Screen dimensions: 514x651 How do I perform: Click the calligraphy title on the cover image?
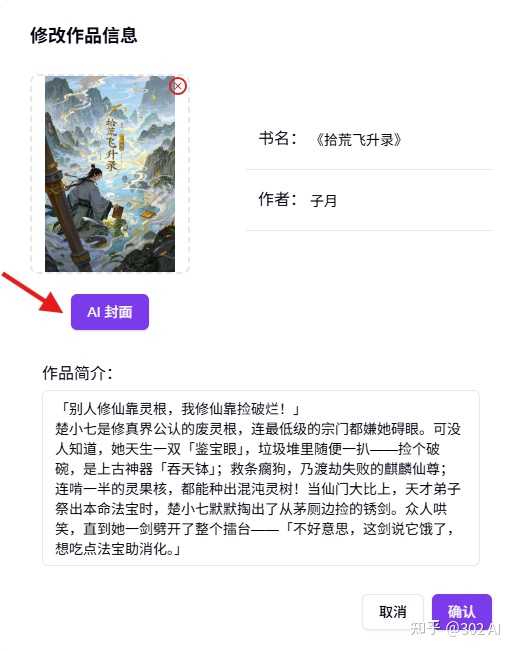tap(111, 143)
